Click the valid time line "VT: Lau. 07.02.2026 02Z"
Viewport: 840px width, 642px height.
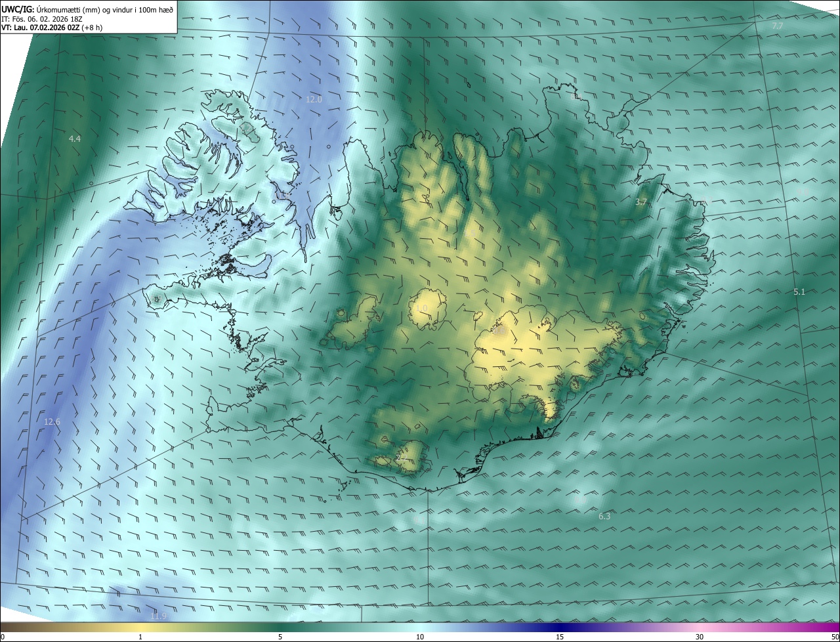click(40, 28)
